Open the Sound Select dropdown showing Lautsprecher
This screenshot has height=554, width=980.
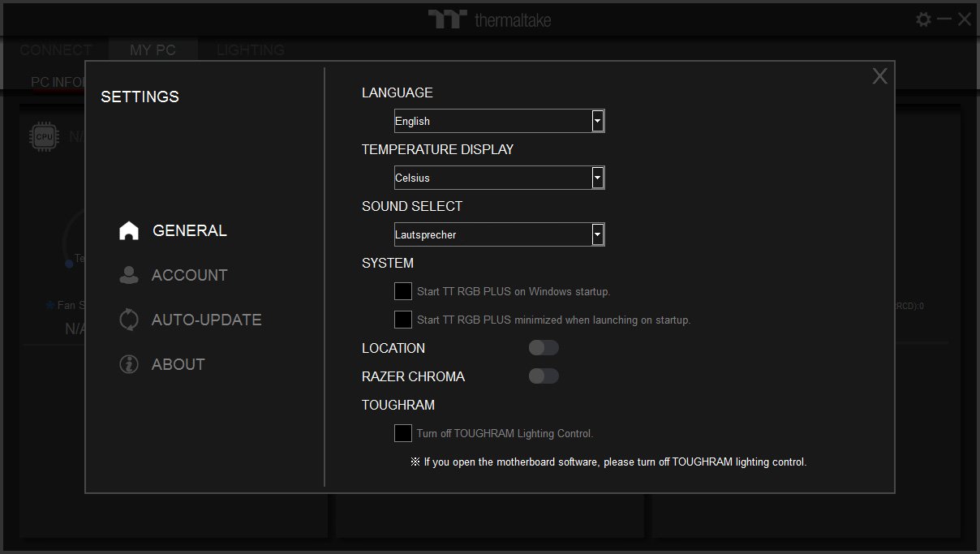click(x=499, y=234)
